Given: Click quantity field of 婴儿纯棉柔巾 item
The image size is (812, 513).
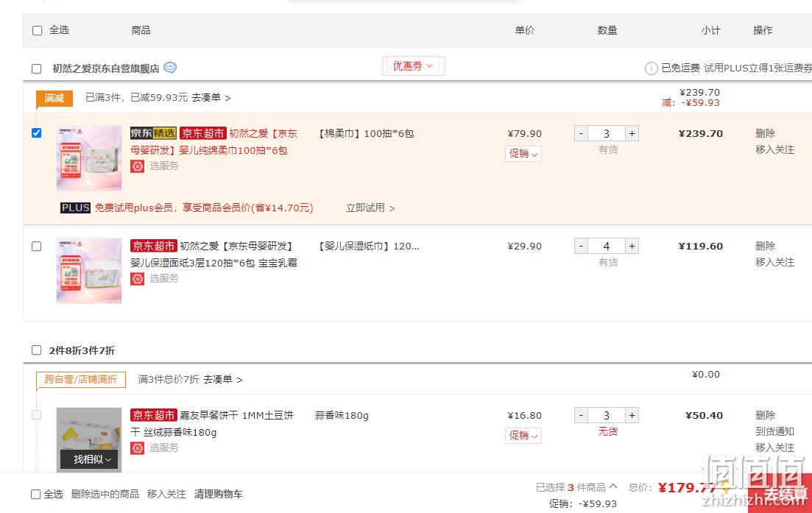Looking at the screenshot, I should [x=607, y=133].
